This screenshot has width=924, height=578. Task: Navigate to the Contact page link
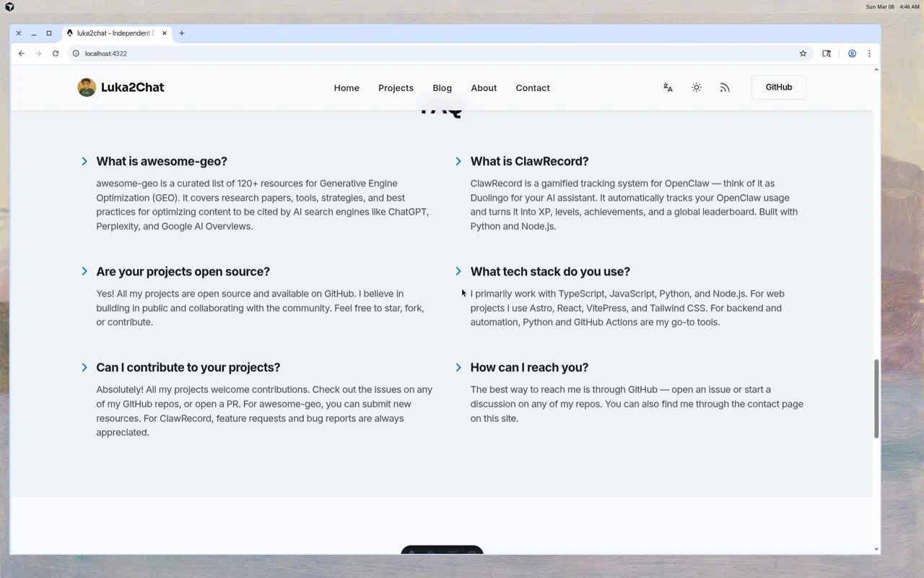pyautogui.click(x=532, y=88)
